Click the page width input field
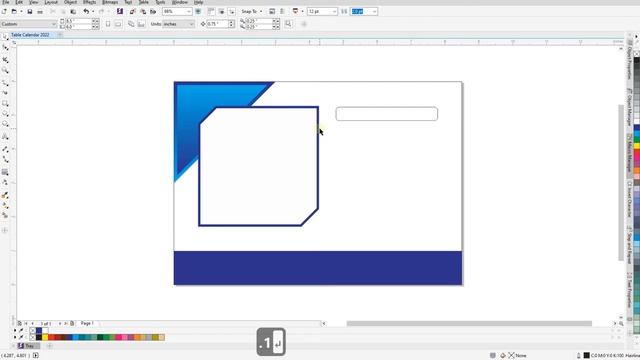Screen dimensions: 640x360 (x=78, y=21)
